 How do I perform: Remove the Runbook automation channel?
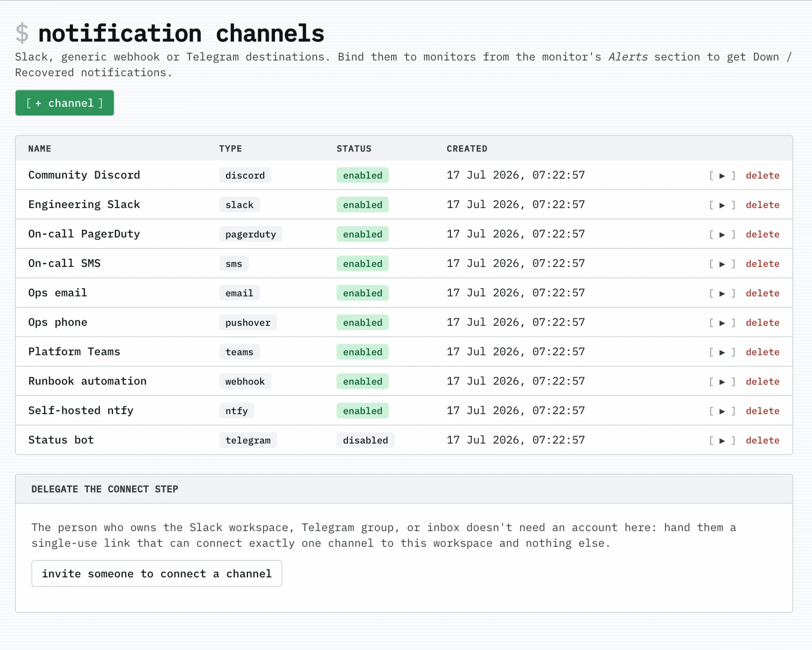tap(762, 382)
